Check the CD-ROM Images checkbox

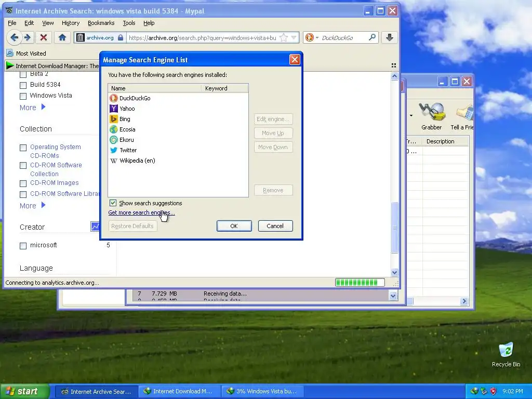(23, 183)
